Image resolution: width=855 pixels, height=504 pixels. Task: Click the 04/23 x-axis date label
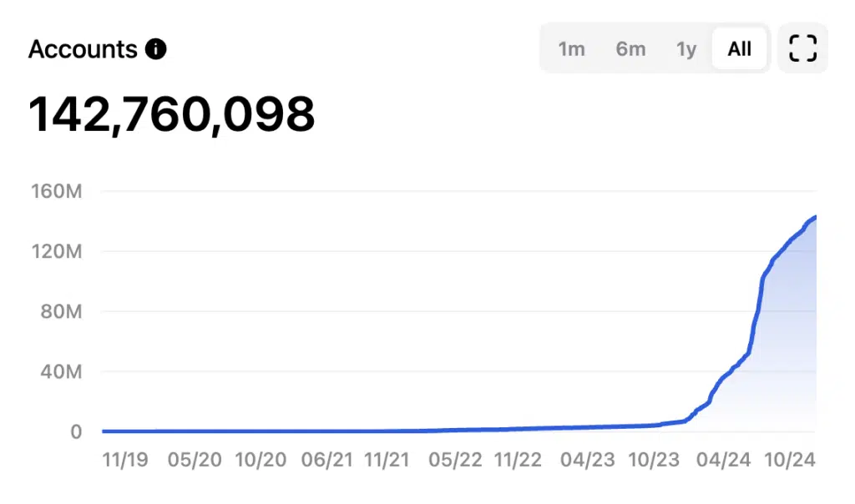(x=587, y=460)
